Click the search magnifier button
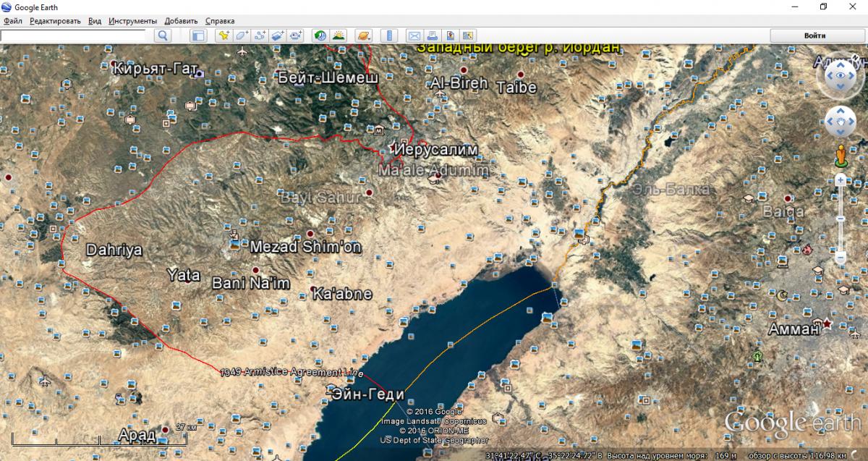The image size is (868, 461). (163, 35)
